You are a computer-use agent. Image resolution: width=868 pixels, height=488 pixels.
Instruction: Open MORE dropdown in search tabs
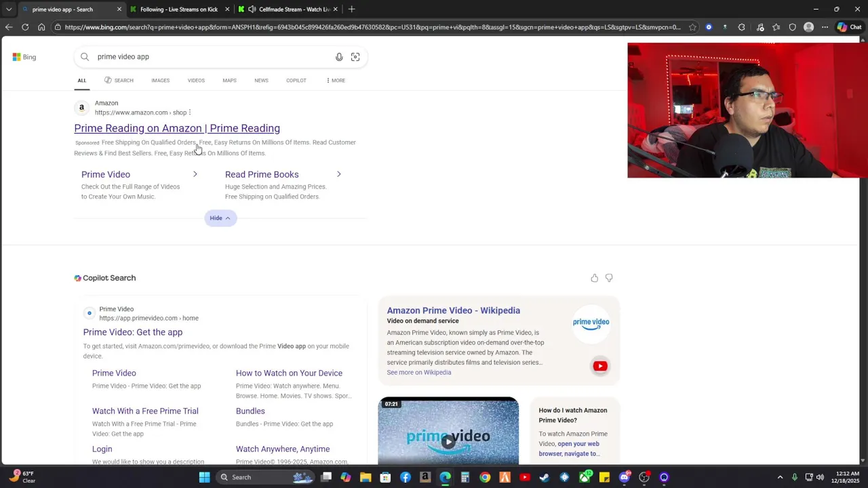[x=336, y=80]
